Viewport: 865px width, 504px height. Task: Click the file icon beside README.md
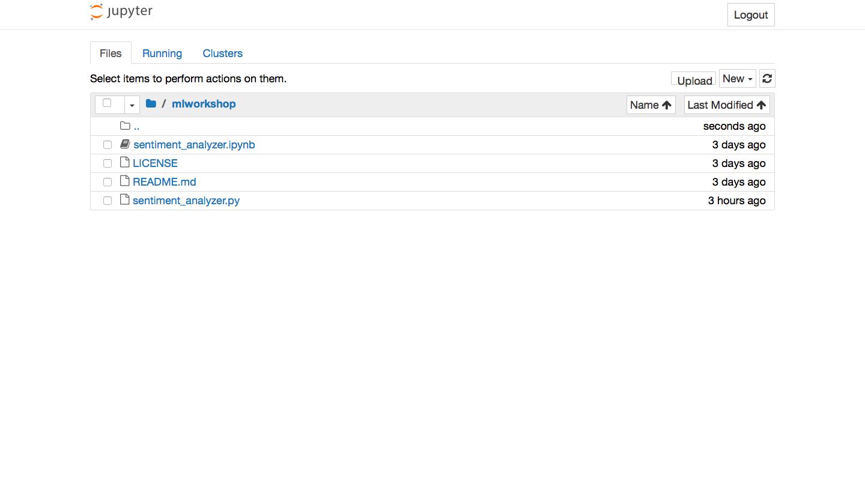click(x=125, y=181)
